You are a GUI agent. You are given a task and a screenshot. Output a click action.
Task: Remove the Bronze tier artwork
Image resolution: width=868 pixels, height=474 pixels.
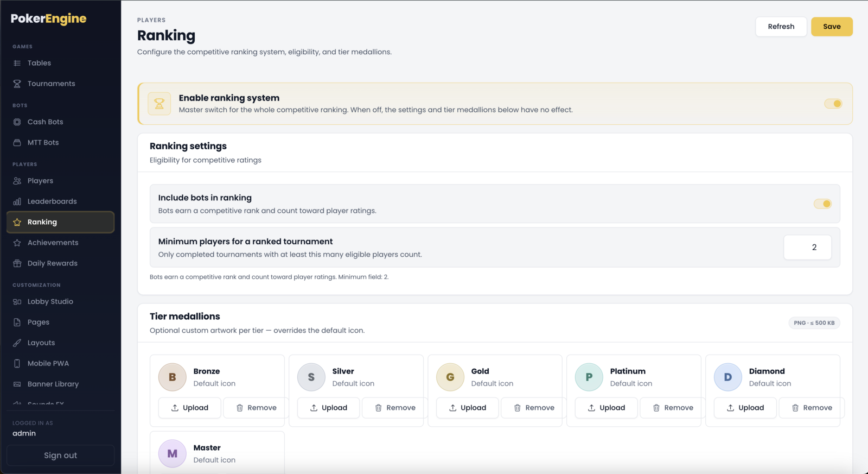coord(256,408)
